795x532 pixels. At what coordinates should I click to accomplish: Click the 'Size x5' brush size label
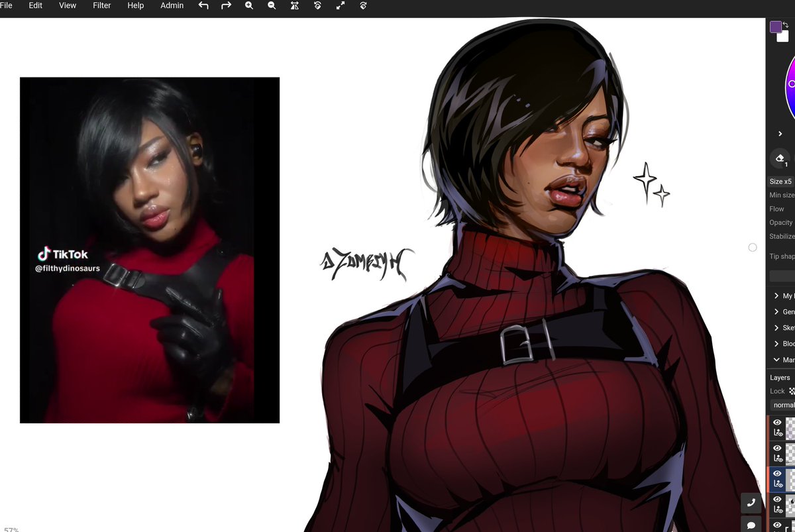click(780, 182)
